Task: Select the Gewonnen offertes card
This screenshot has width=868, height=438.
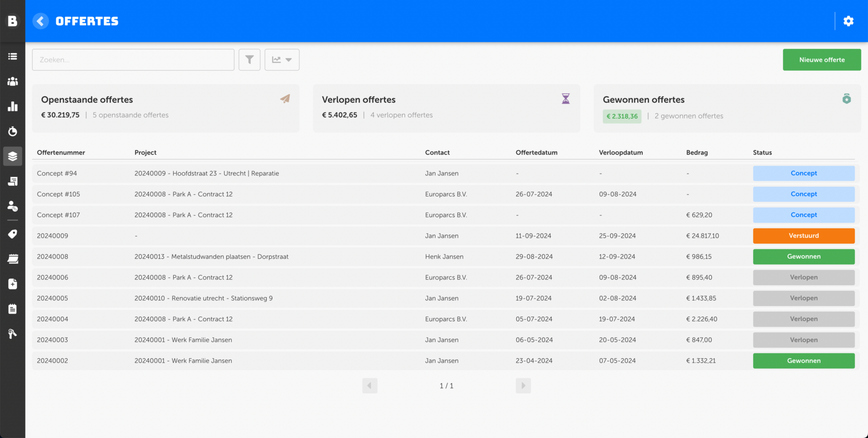Action: coord(727,107)
